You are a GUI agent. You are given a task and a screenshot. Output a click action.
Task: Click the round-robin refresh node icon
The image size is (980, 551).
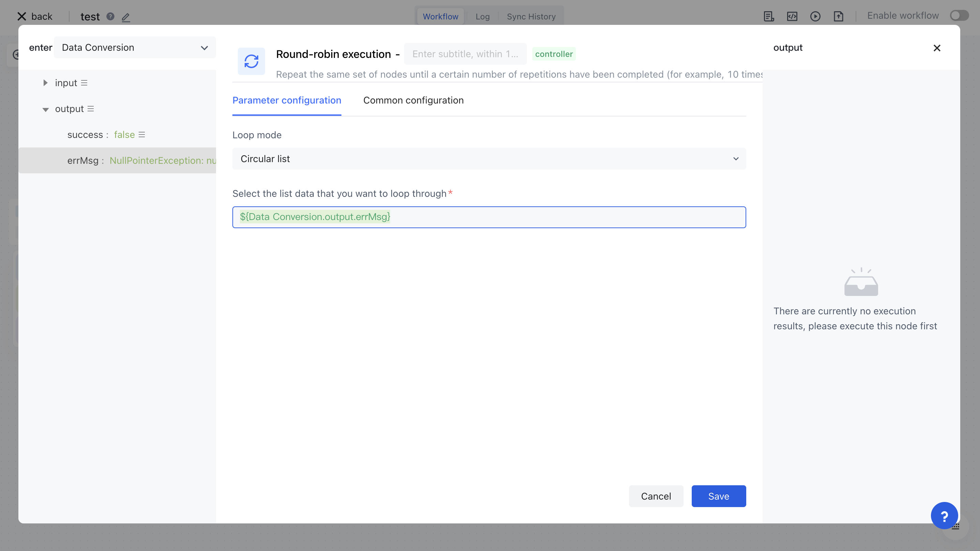click(x=251, y=61)
